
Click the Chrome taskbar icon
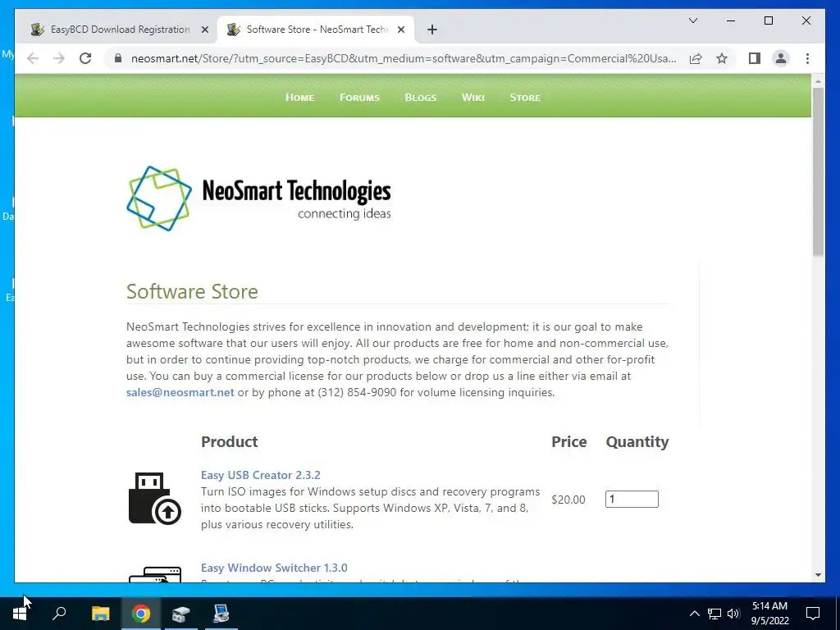141,614
